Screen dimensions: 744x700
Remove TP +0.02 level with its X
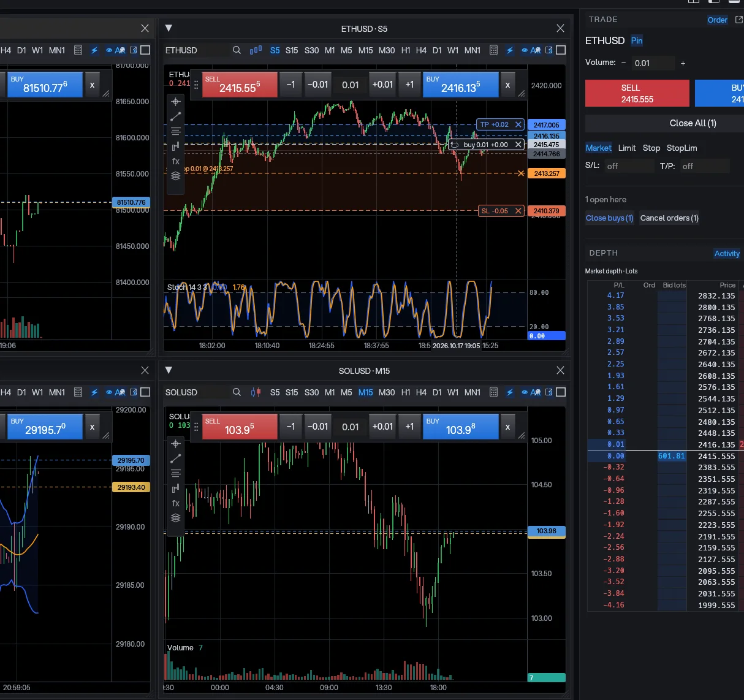[518, 124]
